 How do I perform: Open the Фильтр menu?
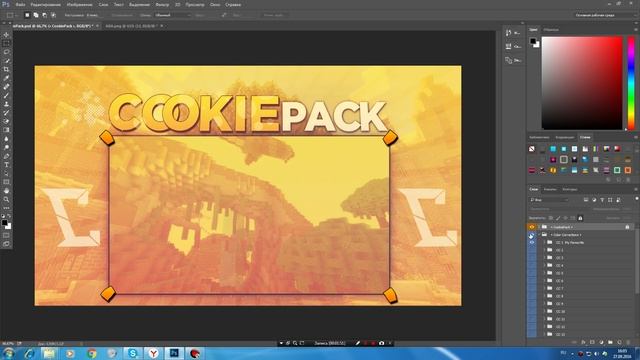pos(162,4)
